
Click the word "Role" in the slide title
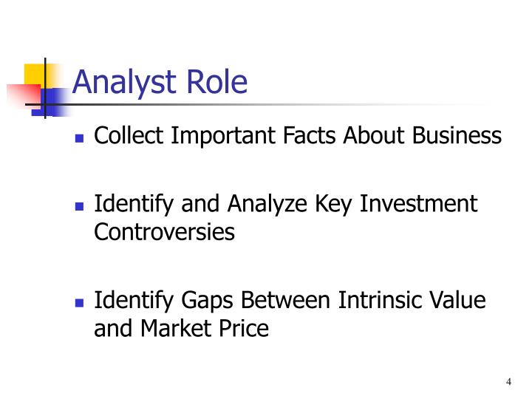(x=217, y=81)
